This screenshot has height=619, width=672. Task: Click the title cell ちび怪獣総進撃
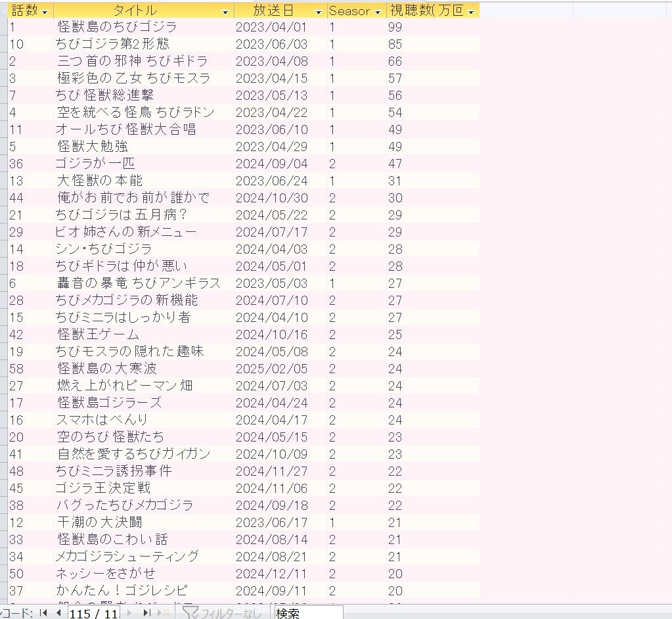[x=144, y=95]
